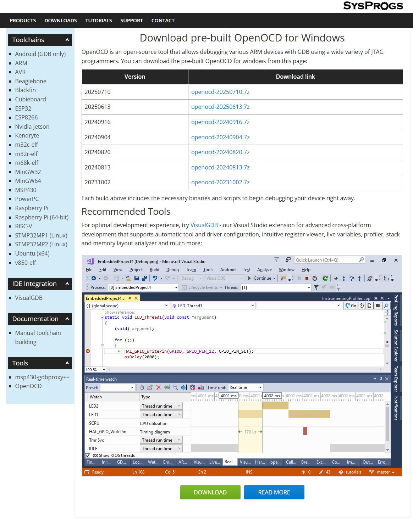Click the blue READ MORE button

coord(274,492)
